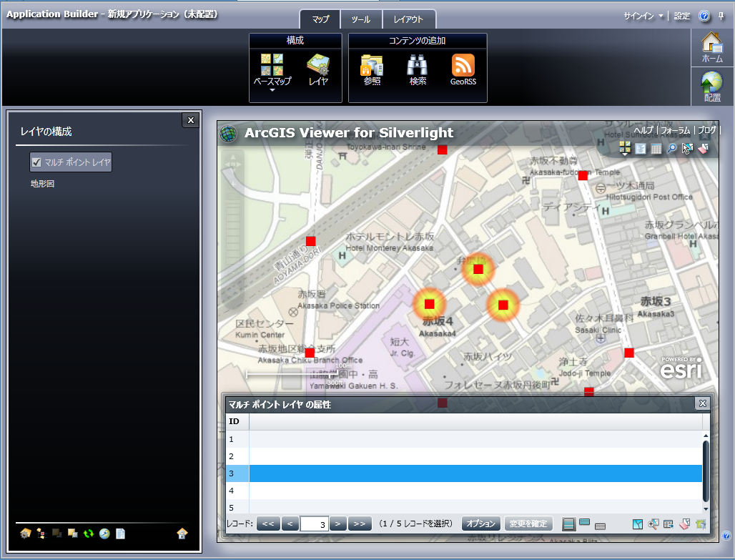Open the ヘルプ link in viewer

644,130
